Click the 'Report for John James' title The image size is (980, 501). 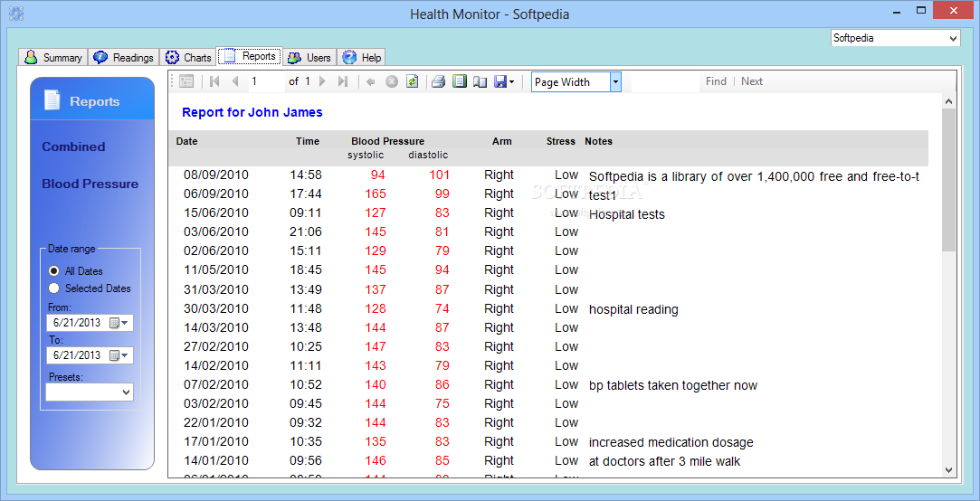click(x=252, y=112)
